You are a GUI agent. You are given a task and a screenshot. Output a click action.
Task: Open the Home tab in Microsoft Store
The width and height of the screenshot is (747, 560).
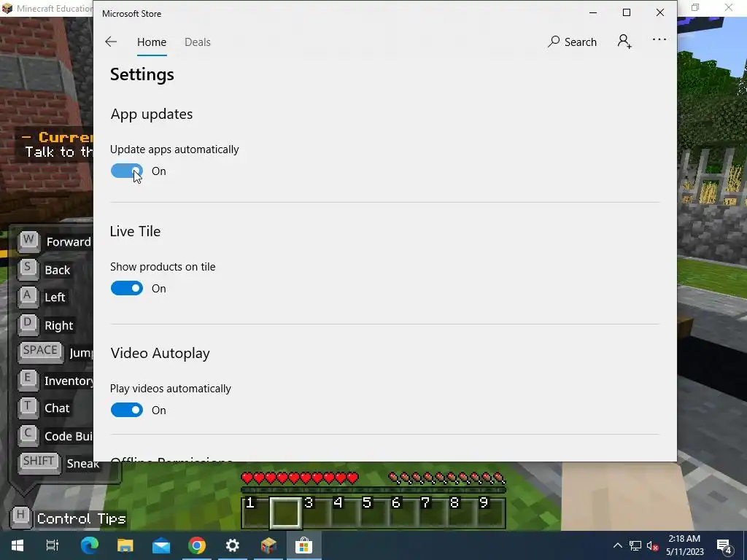152,42
